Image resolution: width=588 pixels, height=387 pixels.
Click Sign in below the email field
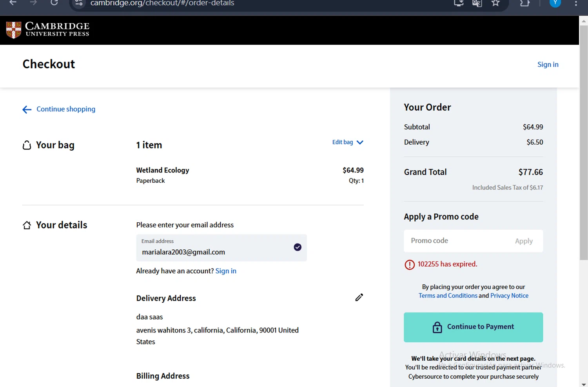click(226, 271)
